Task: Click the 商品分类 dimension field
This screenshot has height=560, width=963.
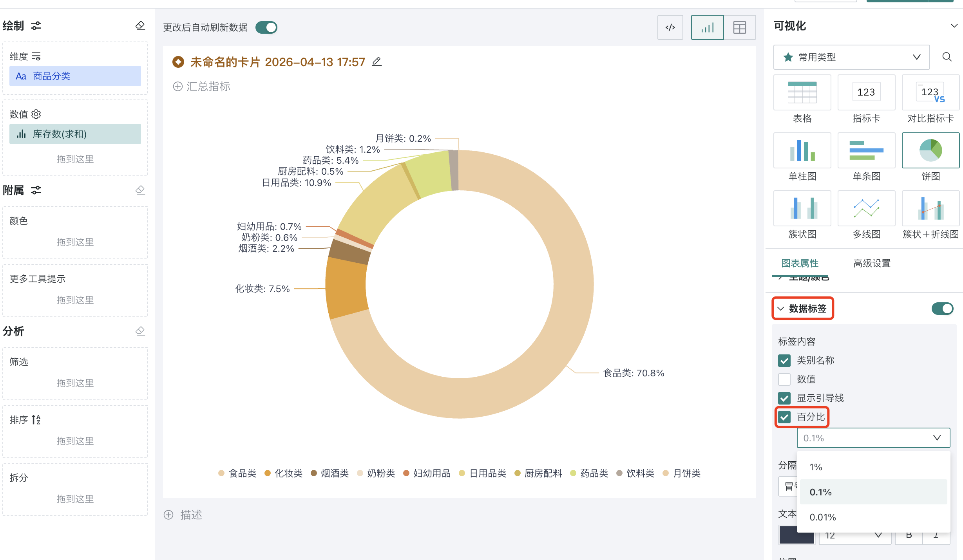Action: pos(75,76)
